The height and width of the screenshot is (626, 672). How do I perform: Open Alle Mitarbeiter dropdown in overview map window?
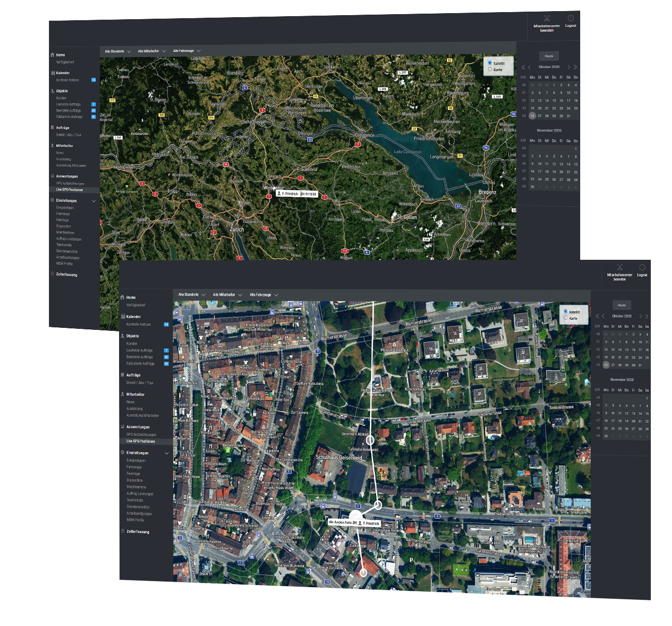tap(151, 51)
